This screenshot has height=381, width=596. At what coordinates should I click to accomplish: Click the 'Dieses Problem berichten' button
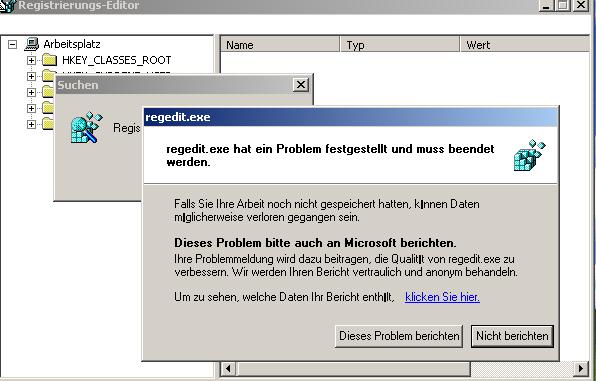[399, 336]
